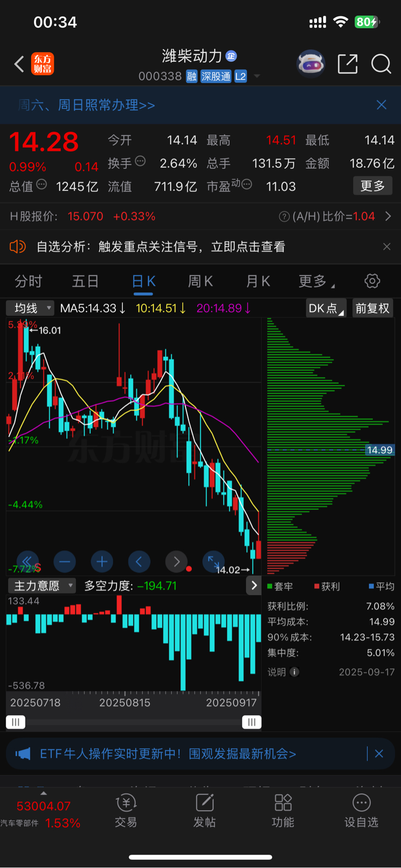Tap the back arrow in header

pos(19,64)
